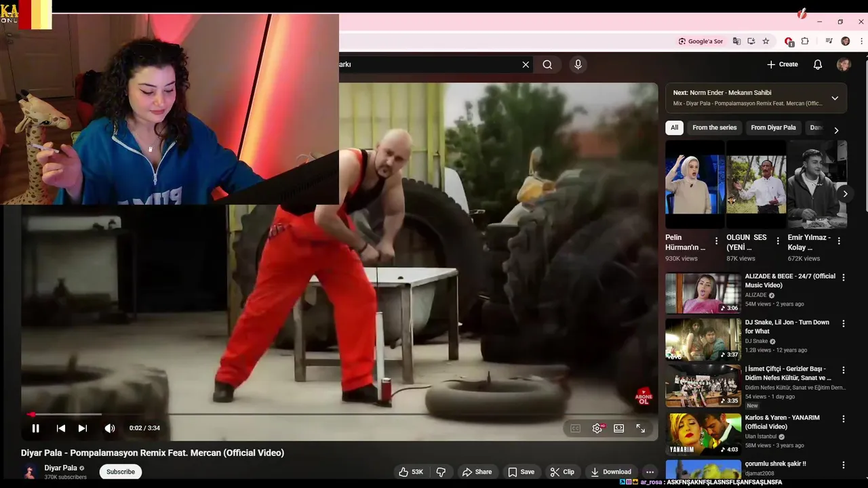Open the red extension with badge 1
Screen dimensions: 868x488
(789, 41)
